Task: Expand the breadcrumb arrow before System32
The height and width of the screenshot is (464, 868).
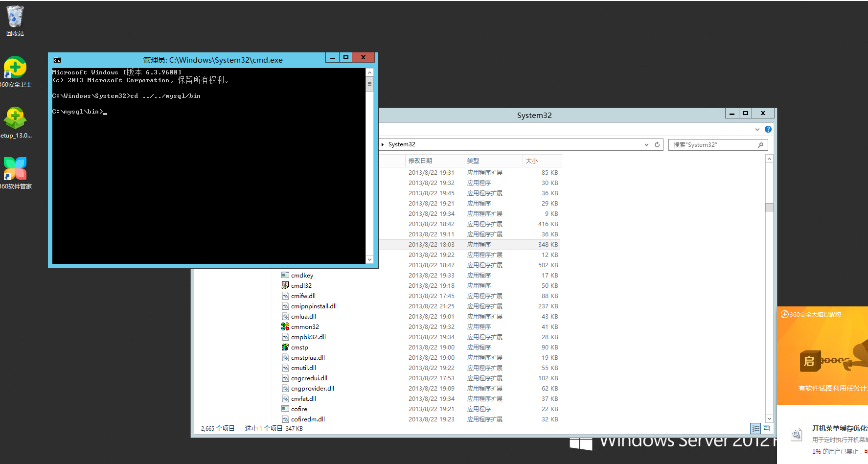Action: tap(382, 144)
